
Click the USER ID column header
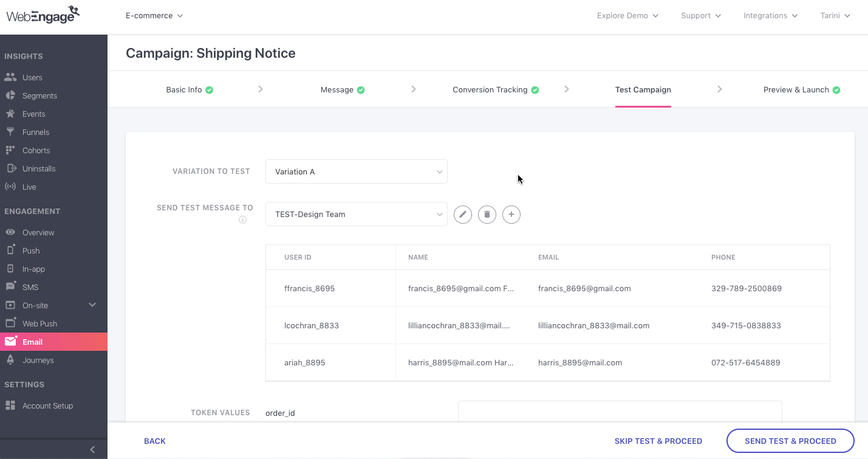tap(298, 257)
